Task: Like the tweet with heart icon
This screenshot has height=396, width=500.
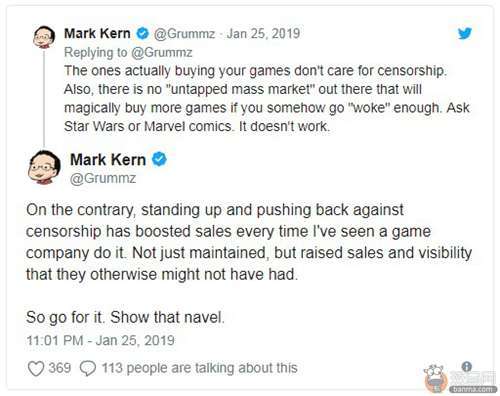Action: click(36, 369)
